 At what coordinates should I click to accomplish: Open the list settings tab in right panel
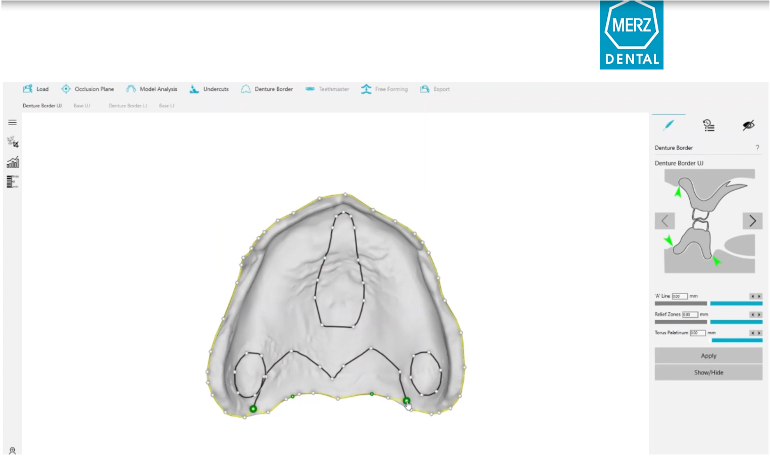tap(708, 125)
